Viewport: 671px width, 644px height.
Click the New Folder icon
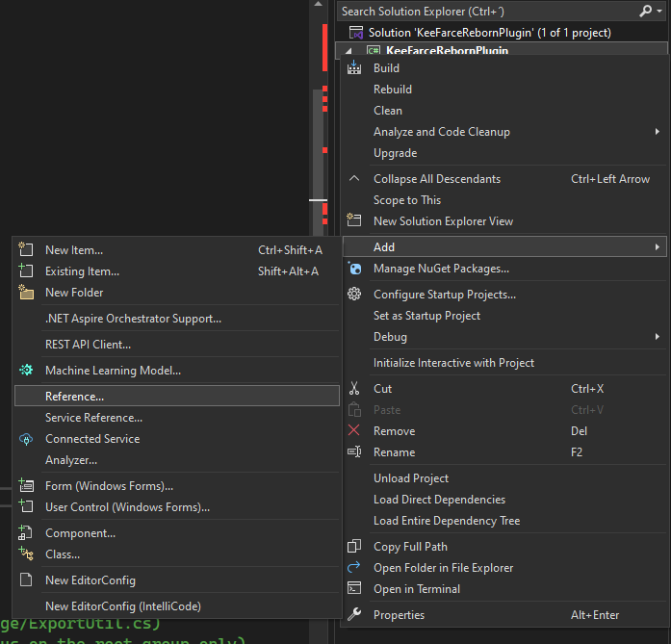tap(26, 292)
